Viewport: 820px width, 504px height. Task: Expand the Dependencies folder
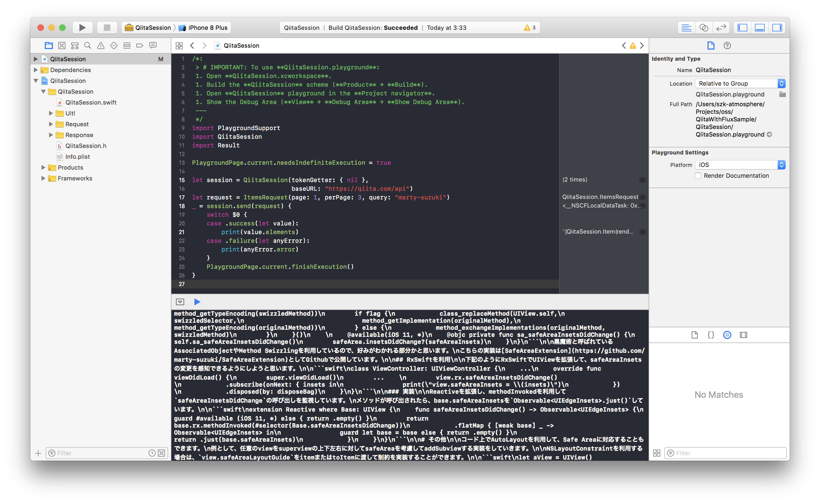[x=36, y=70]
